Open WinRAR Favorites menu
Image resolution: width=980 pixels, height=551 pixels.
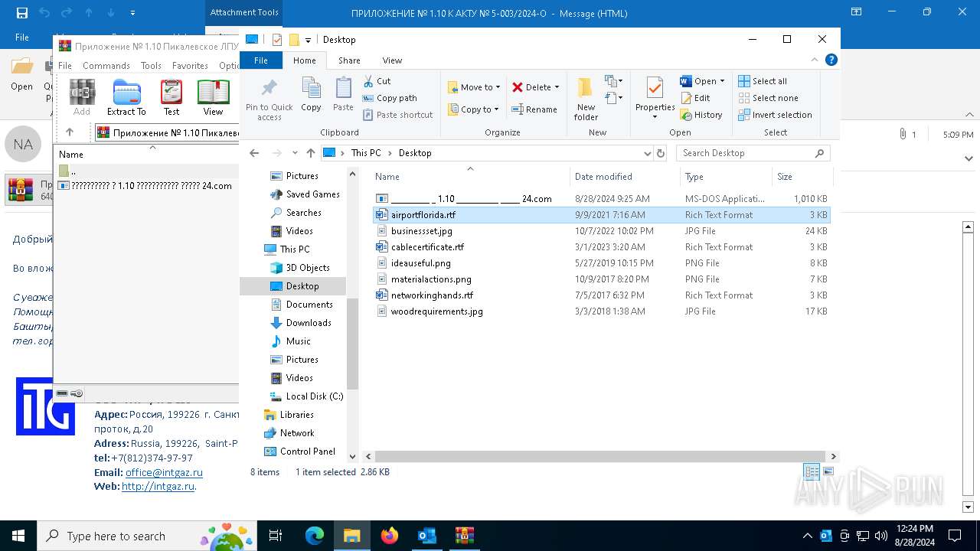pos(190,66)
